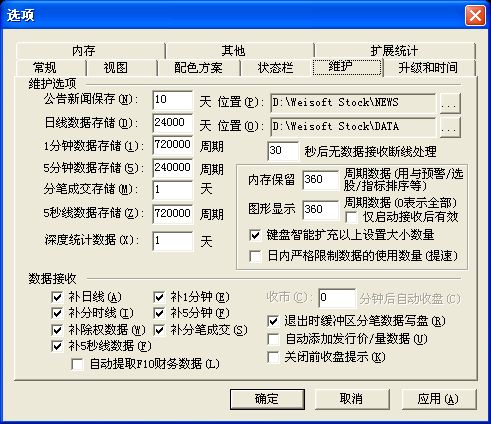Open the 扩展统计 tab
Image resolution: width=491 pixels, height=424 pixels.
click(395, 51)
